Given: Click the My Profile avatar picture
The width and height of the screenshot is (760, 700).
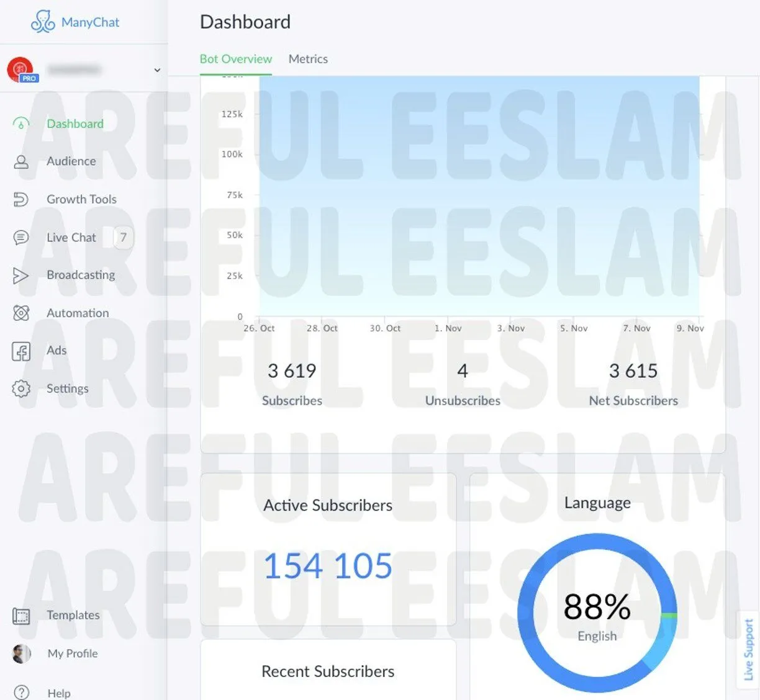Looking at the screenshot, I should pyautogui.click(x=21, y=653).
